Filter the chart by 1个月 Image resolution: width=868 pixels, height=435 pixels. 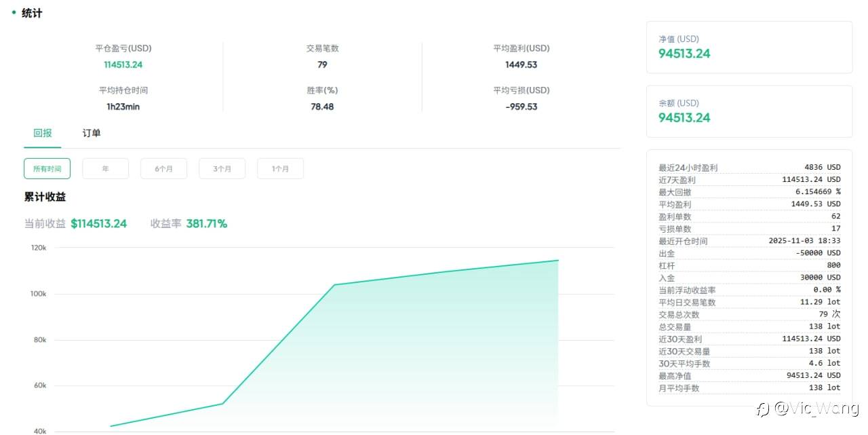pos(281,168)
